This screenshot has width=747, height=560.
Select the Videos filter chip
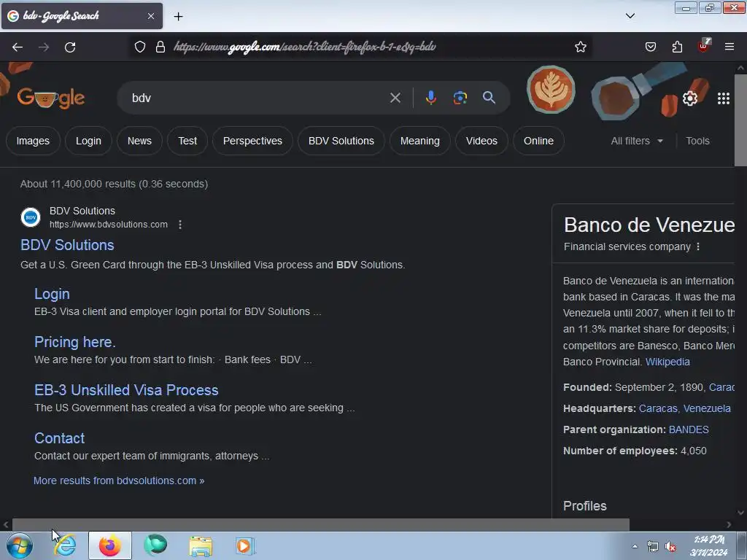481,141
